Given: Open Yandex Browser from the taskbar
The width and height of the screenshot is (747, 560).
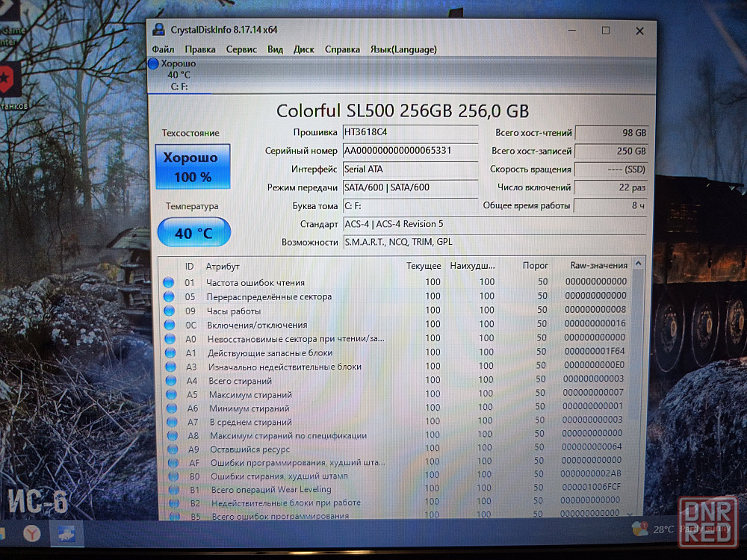Looking at the screenshot, I should [x=32, y=533].
